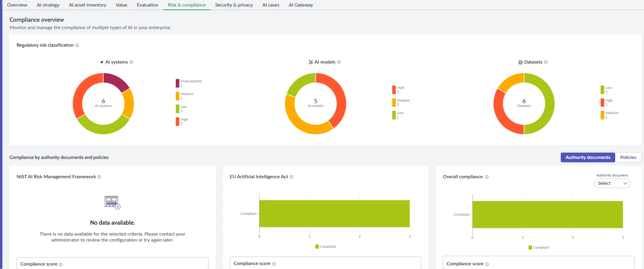The height and width of the screenshot is (269, 644).
Task: Click info icon next to EU Artificial Intelligence Act
Action: pyautogui.click(x=291, y=177)
